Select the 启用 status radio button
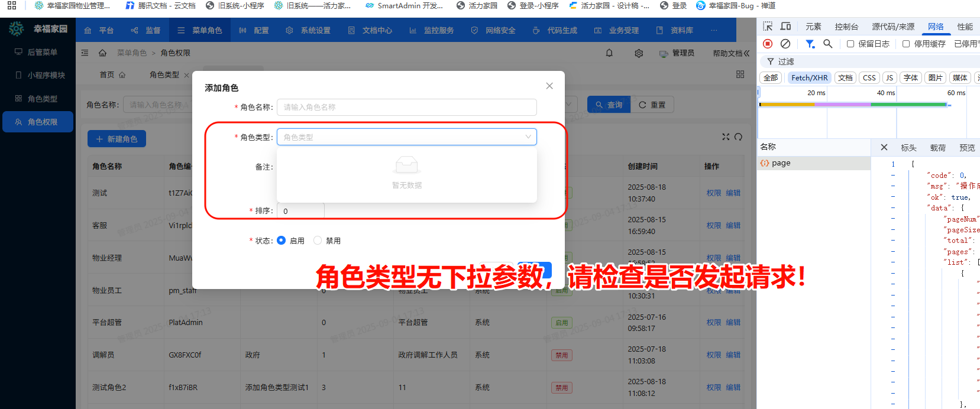The height and width of the screenshot is (409, 980). click(x=282, y=241)
